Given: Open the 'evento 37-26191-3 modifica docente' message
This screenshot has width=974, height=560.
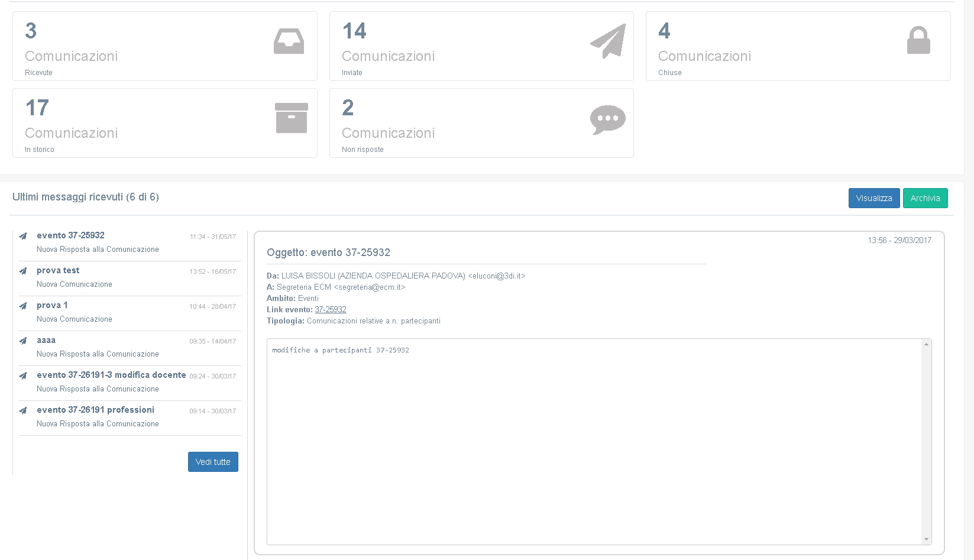Looking at the screenshot, I should tap(111, 375).
